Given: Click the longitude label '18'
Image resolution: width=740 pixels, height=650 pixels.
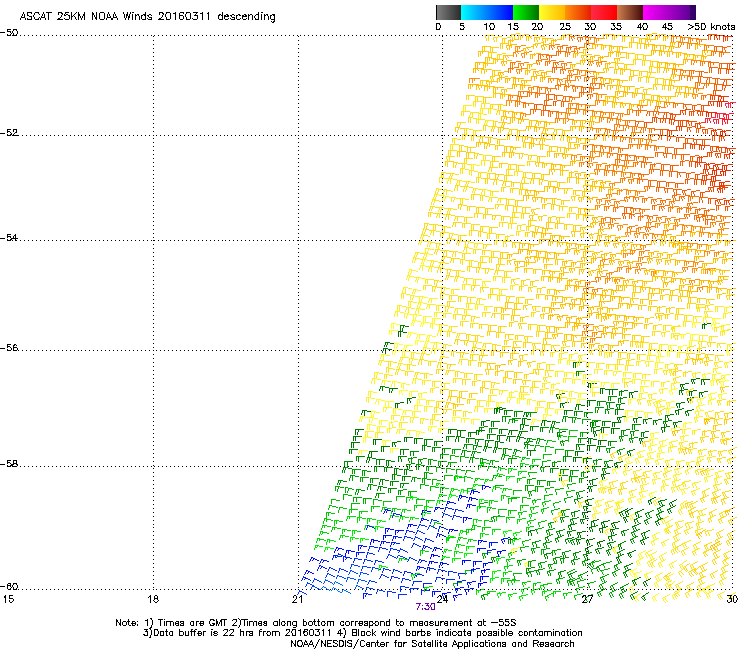Looking at the screenshot, I should [x=153, y=599].
